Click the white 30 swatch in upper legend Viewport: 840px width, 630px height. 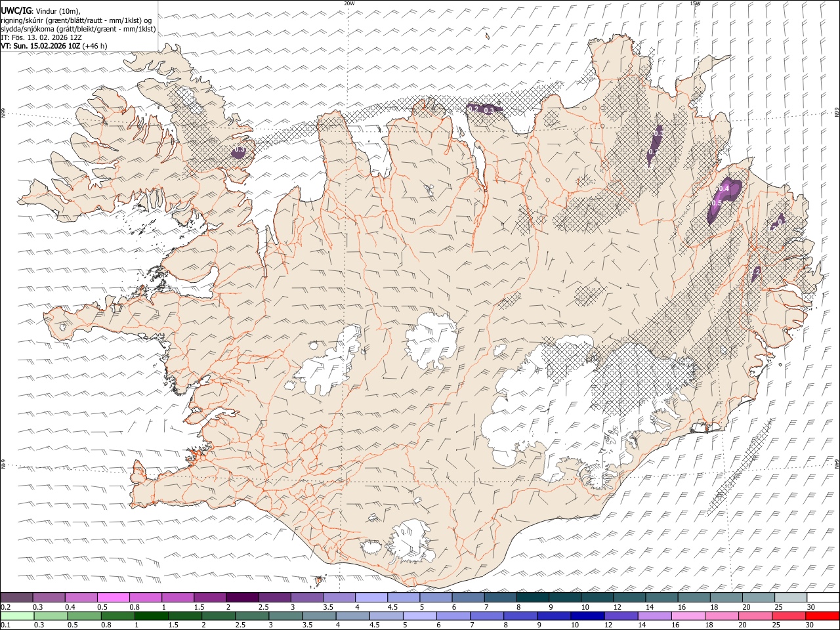tap(822, 598)
